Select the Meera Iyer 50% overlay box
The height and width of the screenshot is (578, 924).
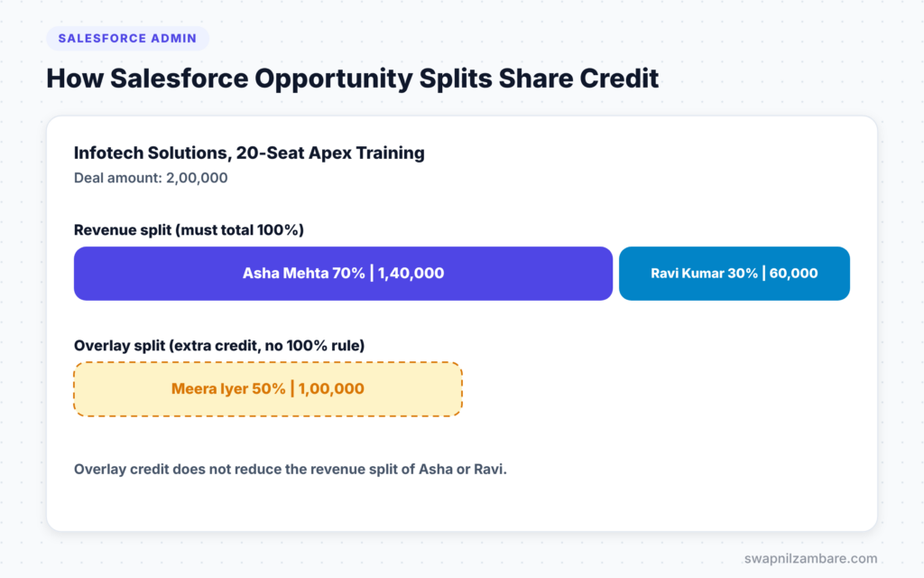(x=268, y=389)
